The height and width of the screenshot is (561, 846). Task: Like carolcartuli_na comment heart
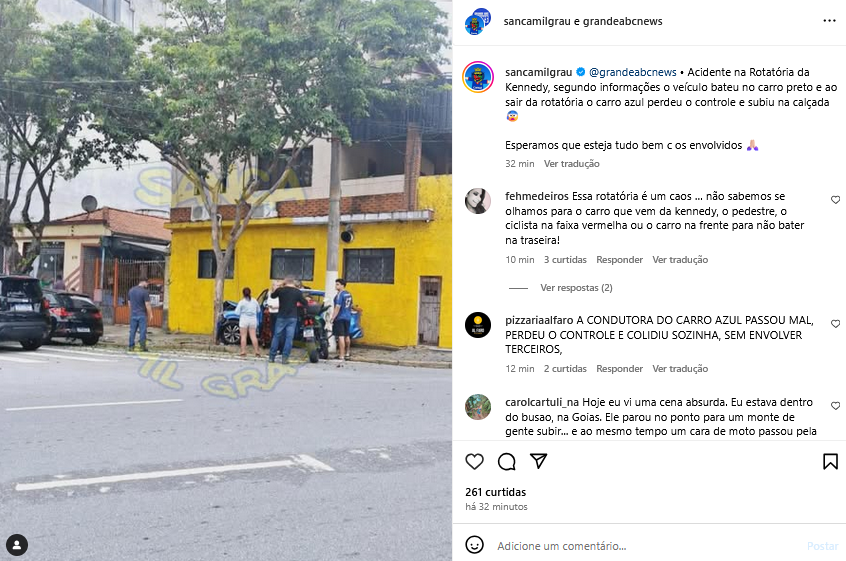(835, 406)
